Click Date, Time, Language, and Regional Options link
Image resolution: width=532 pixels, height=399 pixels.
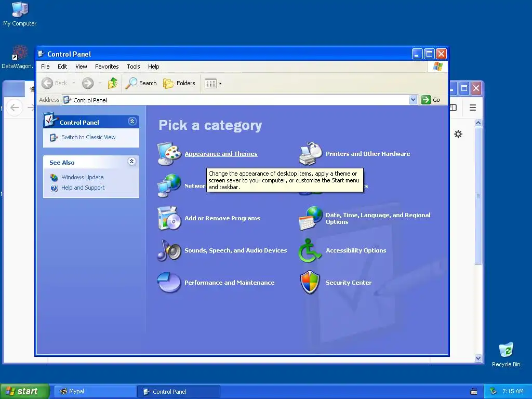(378, 218)
